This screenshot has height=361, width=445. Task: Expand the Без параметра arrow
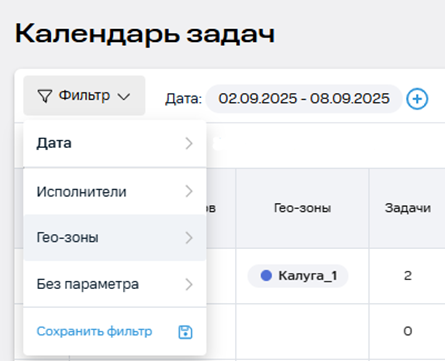[189, 284]
